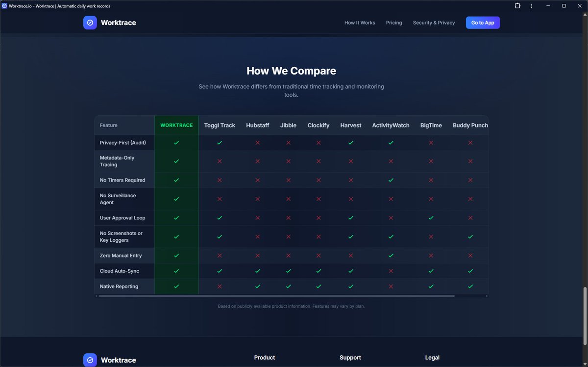Screen dimensions: 588x367
Task: Click the ActivityWatch column header
Action: pos(391,125)
